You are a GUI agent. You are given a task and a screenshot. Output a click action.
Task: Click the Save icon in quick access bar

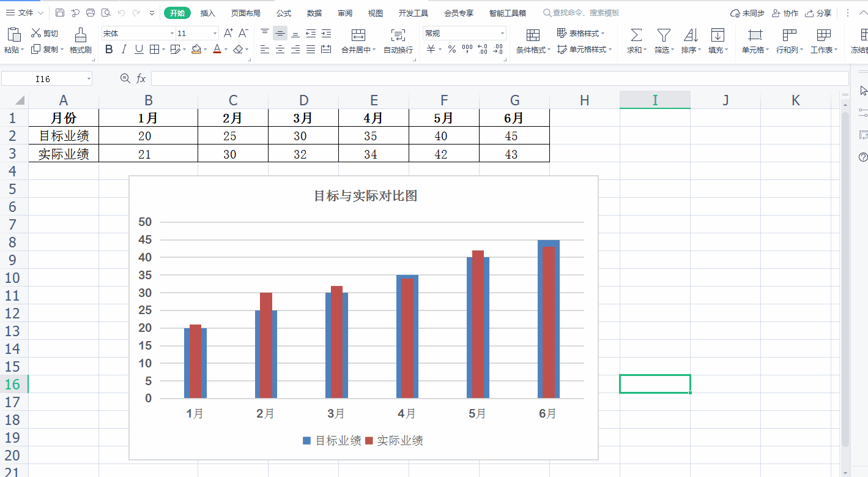(x=59, y=13)
